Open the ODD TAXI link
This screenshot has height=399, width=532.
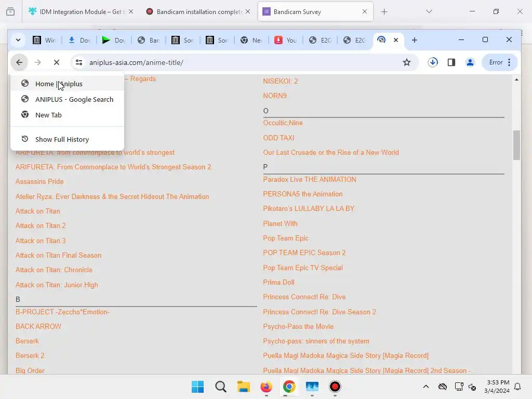[278, 138]
